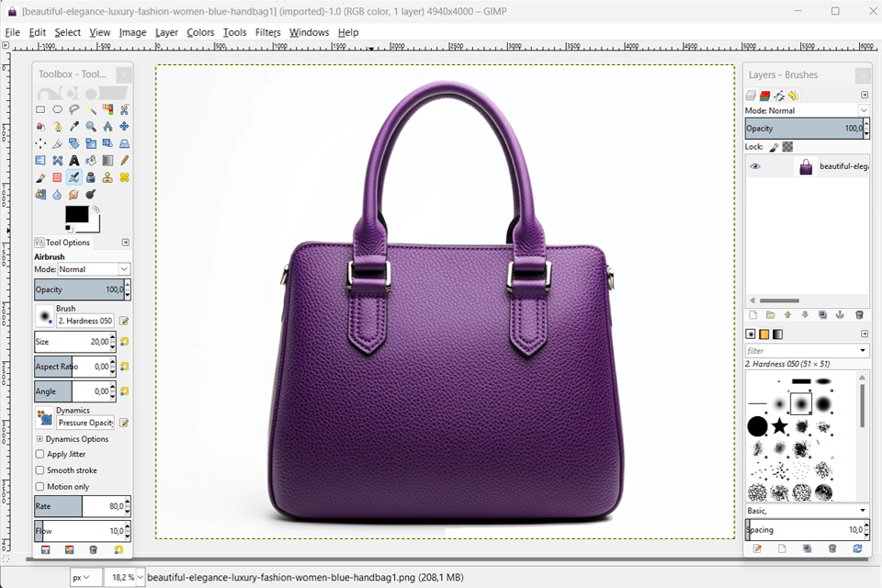882x588 pixels.
Task: Hide the beautiful-elegance layer with eye icon
Action: pyautogui.click(x=755, y=166)
